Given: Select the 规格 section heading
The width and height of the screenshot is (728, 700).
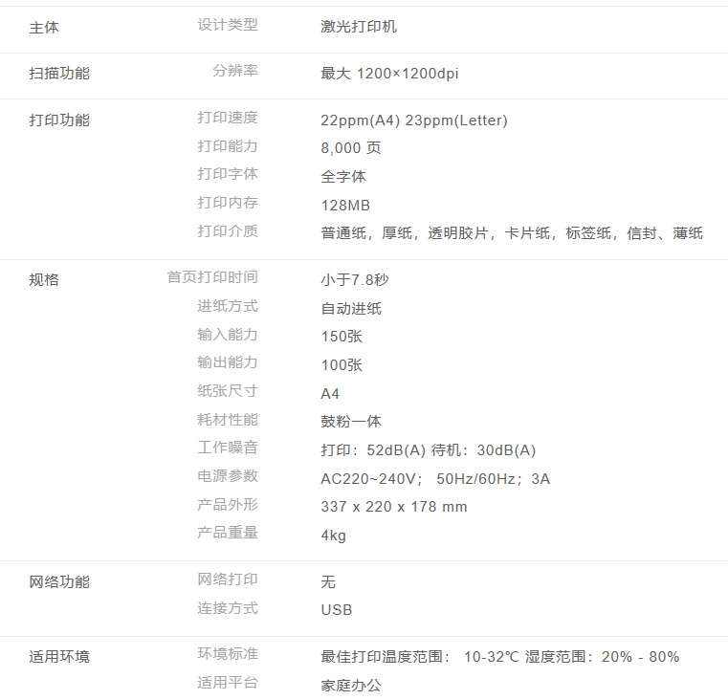Looking at the screenshot, I should [x=44, y=280].
